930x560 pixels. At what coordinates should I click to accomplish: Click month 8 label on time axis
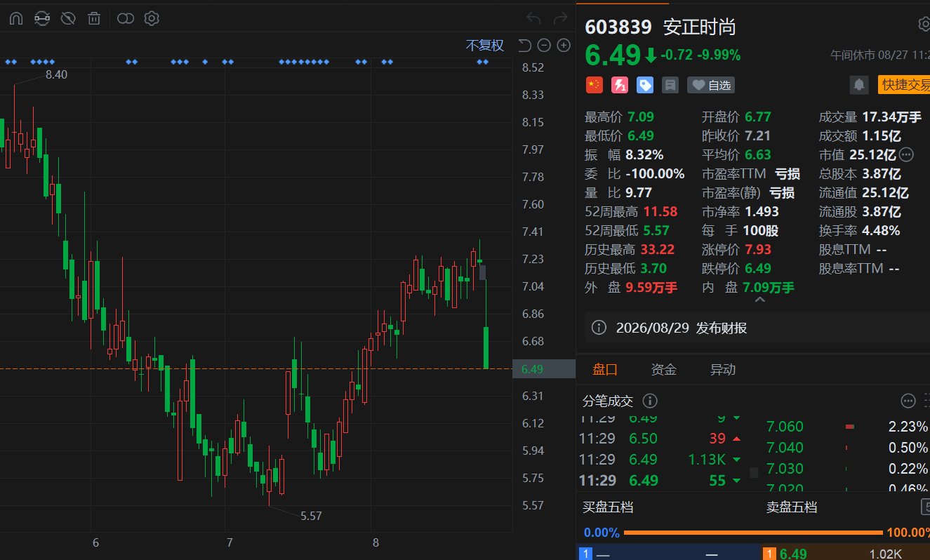376,542
